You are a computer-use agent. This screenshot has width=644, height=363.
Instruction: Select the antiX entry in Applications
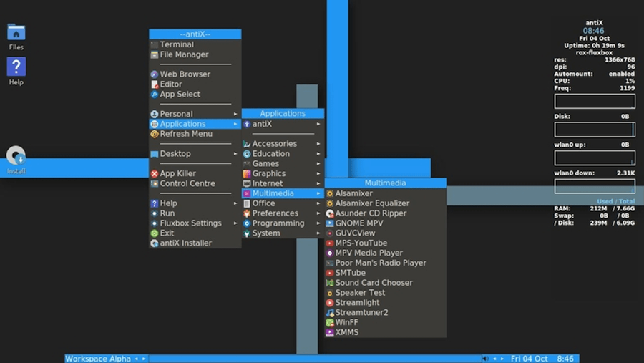pos(283,124)
